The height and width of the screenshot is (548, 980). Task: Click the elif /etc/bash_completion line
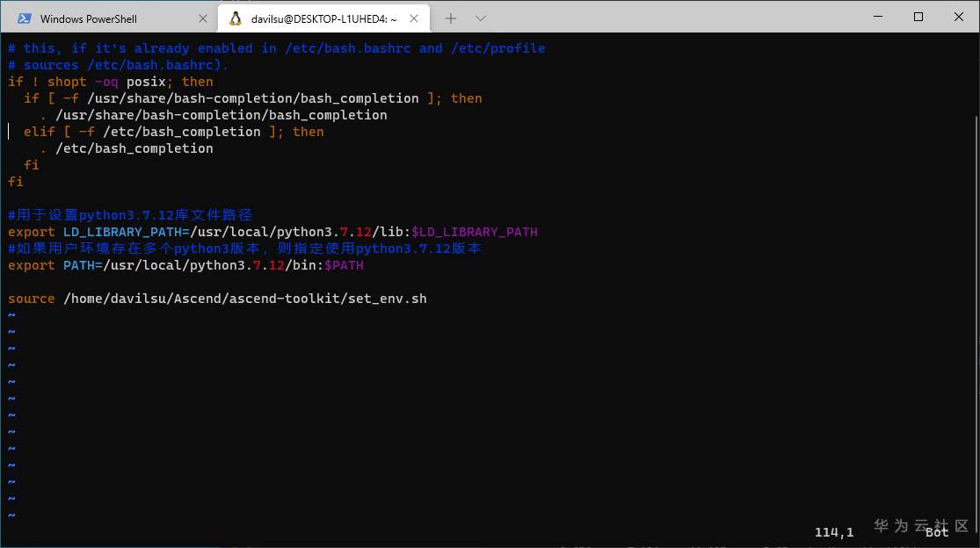(x=173, y=132)
